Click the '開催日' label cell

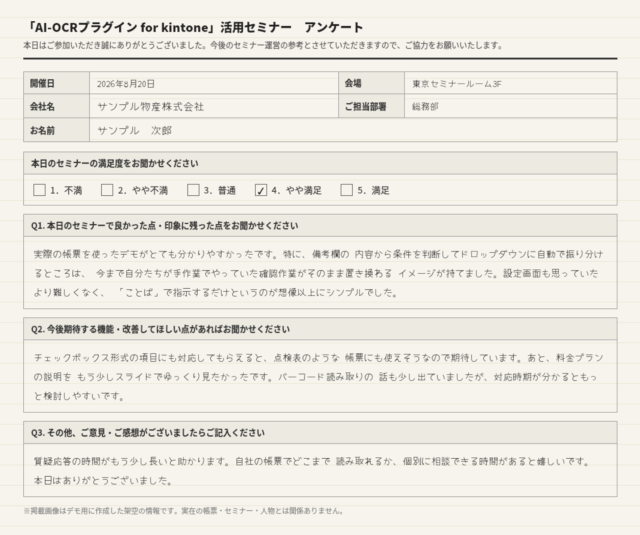click(x=56, y=83)
